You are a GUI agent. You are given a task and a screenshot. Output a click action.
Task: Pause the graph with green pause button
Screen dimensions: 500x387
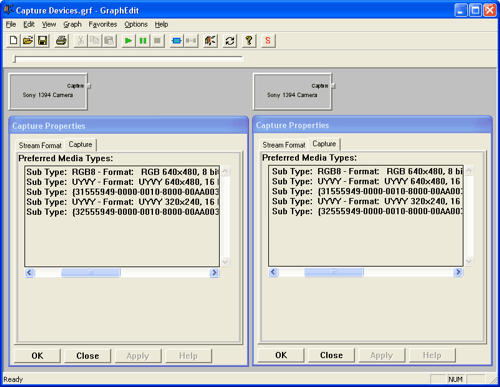pyautogui.click(x=143, y=41)
